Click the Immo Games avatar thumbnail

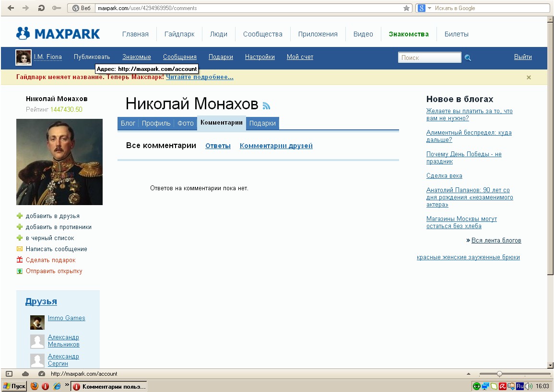[37, 323]
